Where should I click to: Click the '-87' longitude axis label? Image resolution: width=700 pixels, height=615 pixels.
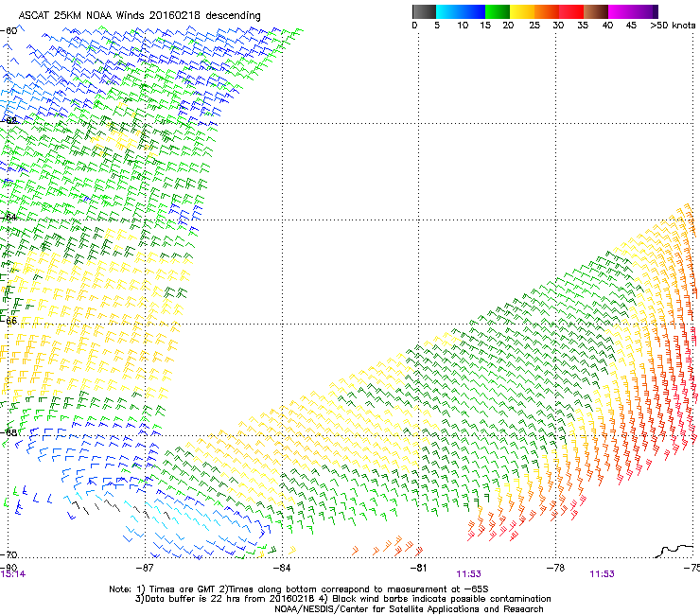coord(144,568)
